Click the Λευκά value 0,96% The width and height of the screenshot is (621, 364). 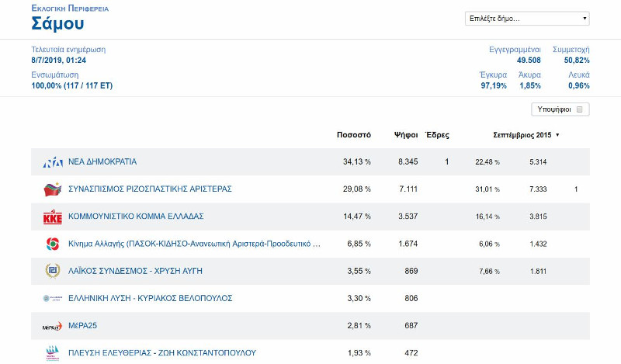pyautogui.click(x=579, y=85)
